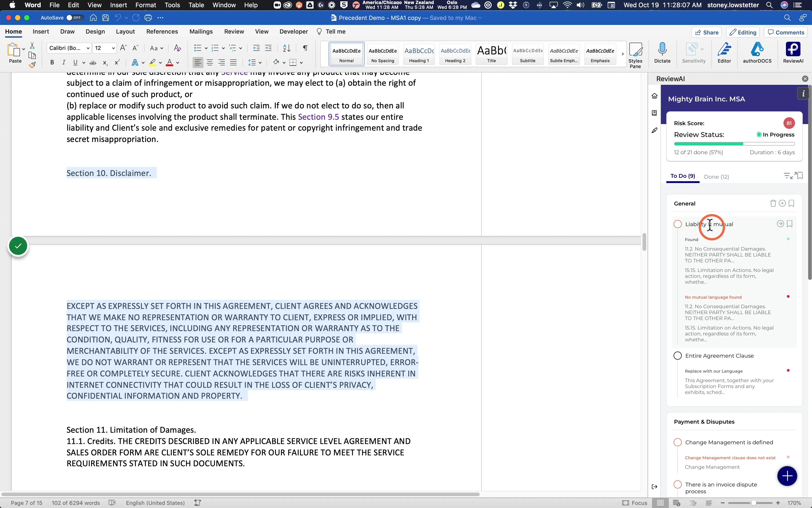Apply Italic formatting
Image resolution: width=812 pixels, height=508 pixels.
63,63
